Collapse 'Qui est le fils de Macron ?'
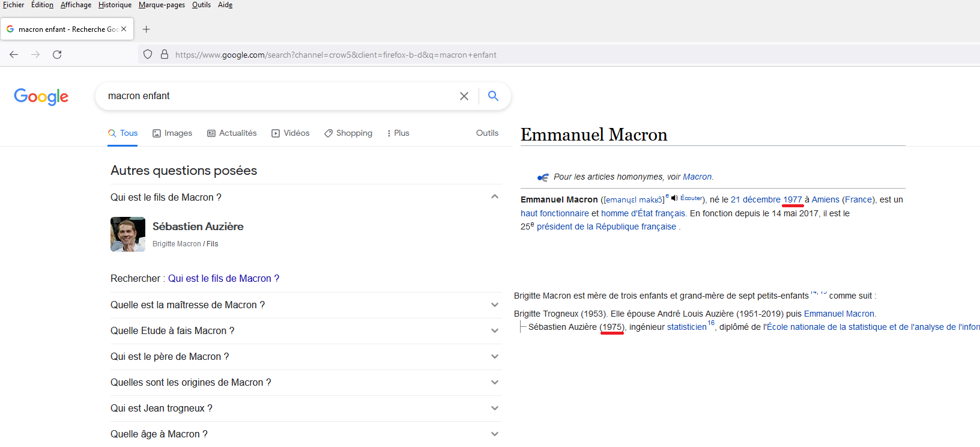This screenshot has width=980, height=447. coord(306,197)
